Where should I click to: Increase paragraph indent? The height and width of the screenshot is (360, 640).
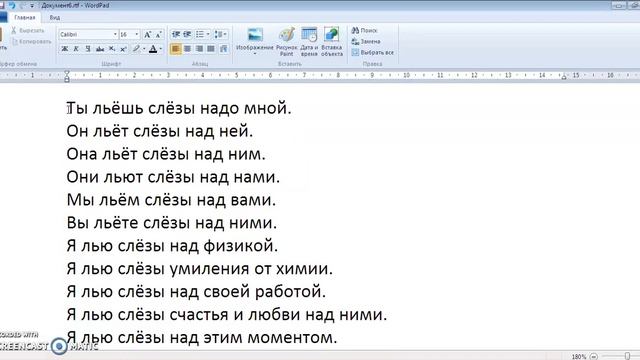187,34
